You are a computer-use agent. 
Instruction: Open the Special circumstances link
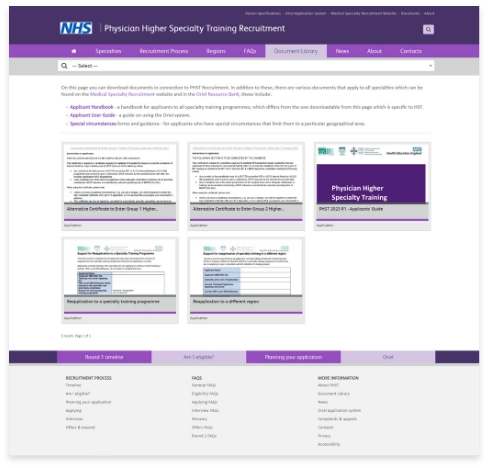[93, 124]
